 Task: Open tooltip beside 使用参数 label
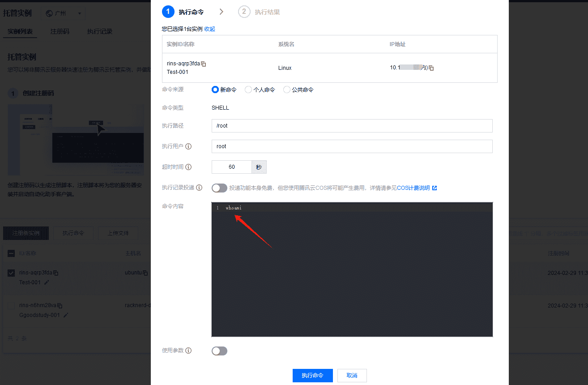tap(187, 351)
